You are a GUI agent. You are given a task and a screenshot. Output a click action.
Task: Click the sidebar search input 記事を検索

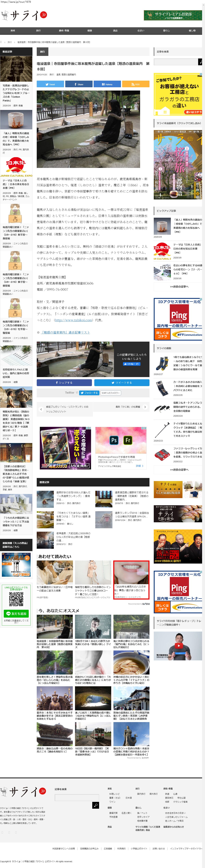(176, 62)
